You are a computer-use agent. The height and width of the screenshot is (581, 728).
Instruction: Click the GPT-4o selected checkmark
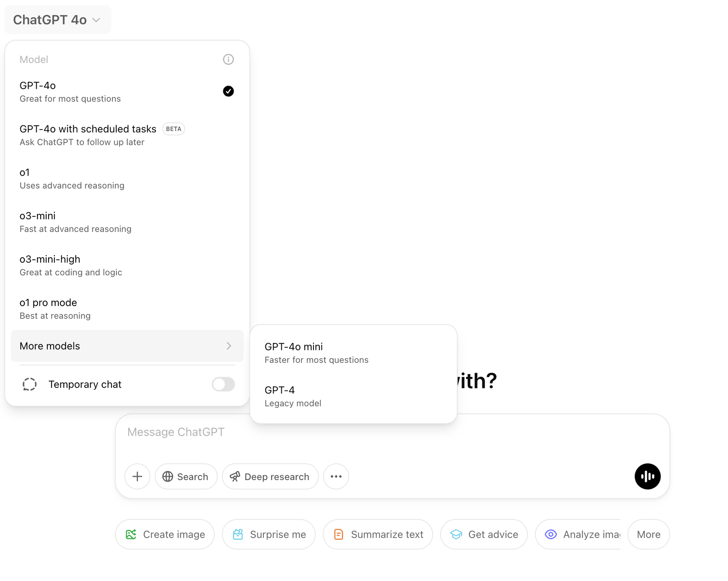tap(228, 91)
